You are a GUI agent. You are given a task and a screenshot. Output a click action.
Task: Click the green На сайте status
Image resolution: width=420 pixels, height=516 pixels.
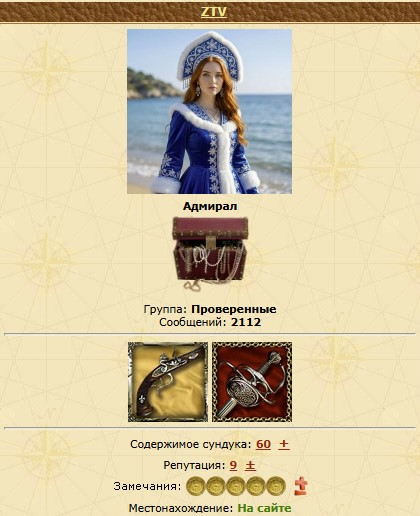[x=264, y=508]
